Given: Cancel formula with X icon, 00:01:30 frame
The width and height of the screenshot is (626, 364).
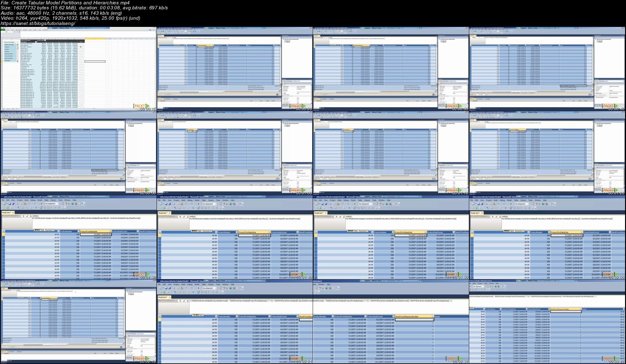Looking at the screenshot, I should click(23, 216).
